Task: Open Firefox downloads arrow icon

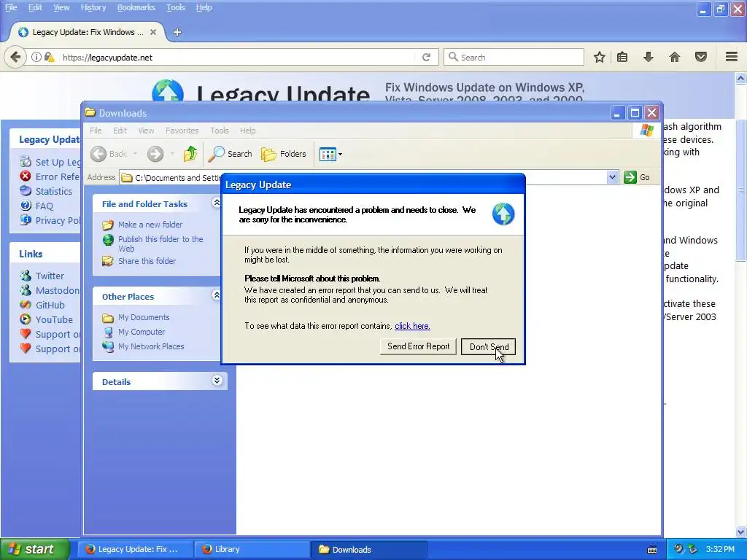Action: [649, 57]
